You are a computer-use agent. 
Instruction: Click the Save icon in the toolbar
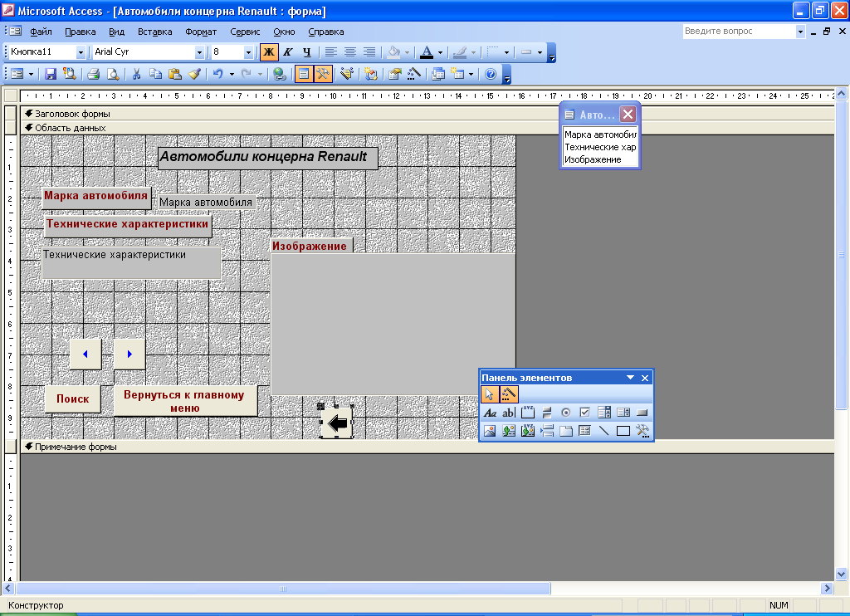(51, 74)
